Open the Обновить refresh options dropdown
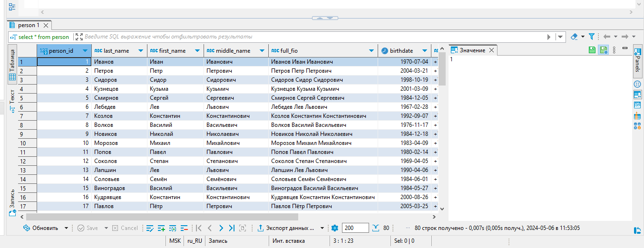Screen dimensions: 644x248 point(67,228)
